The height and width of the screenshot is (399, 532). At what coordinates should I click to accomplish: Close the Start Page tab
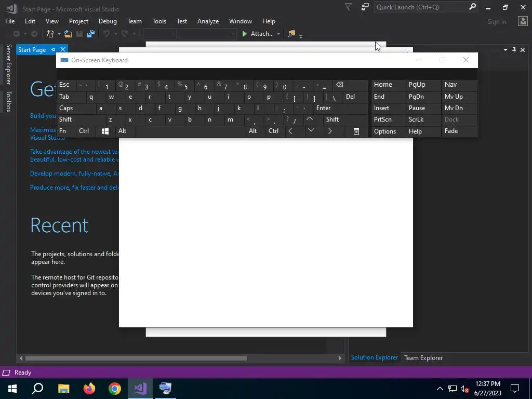[63, 49]
